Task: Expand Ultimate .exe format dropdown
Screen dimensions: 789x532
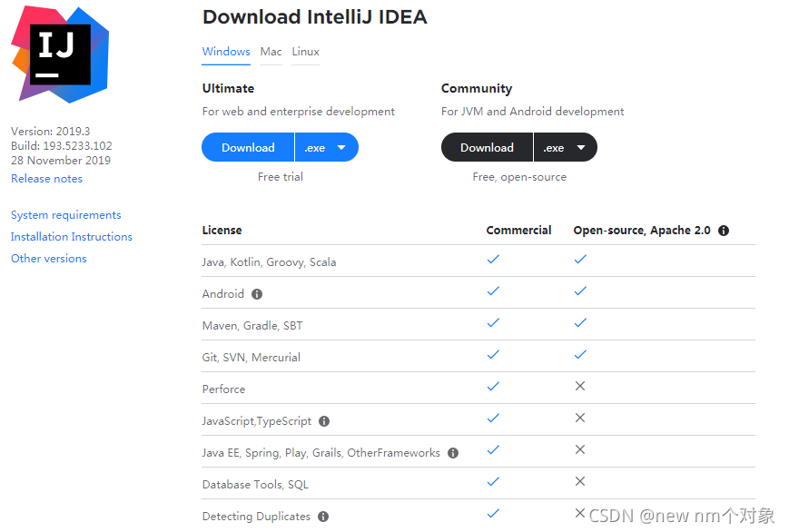Action: point(327,147)
